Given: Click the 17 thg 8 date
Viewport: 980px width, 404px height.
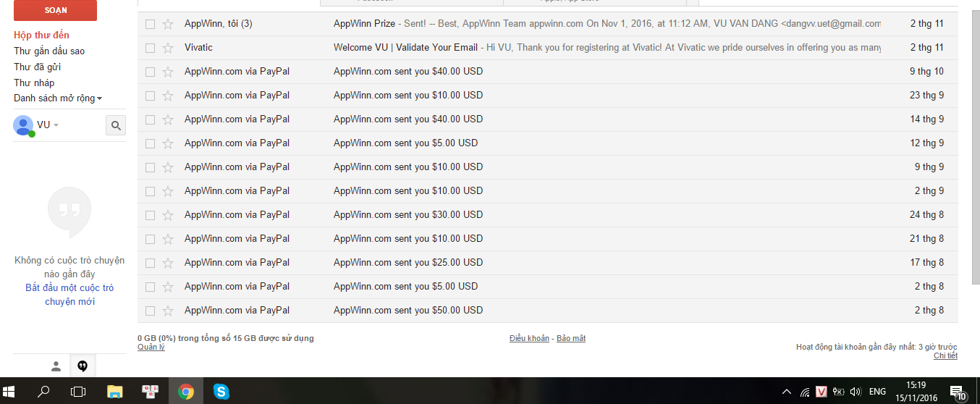Looking at the screenshot, I should pos(927,263).
